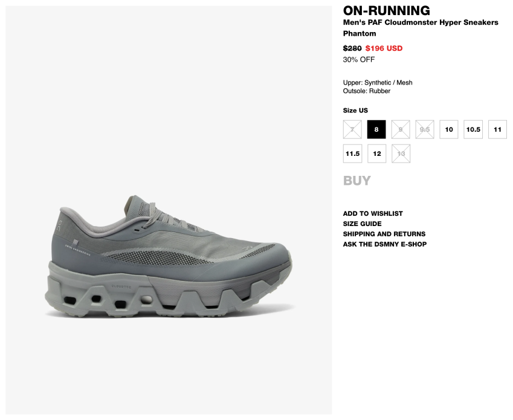Click the $196 USD sale price
513x420 pixels.
click(x=384, y=48)
